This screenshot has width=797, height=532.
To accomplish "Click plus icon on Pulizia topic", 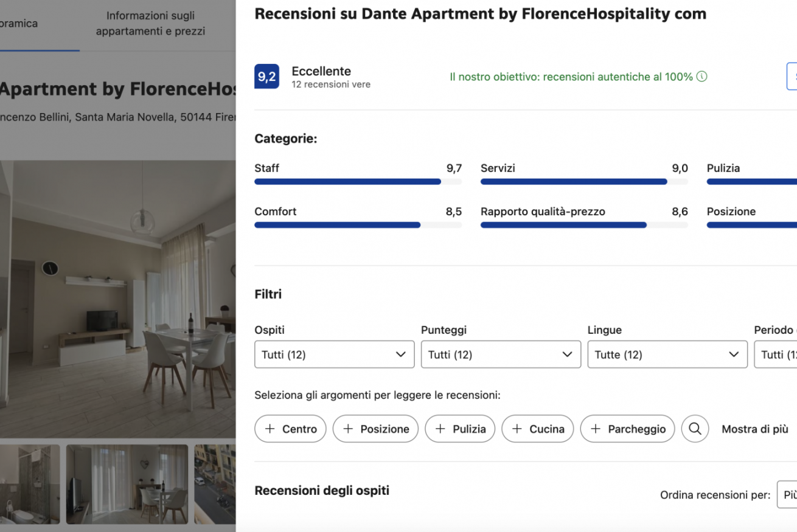I will click(440, 429).
